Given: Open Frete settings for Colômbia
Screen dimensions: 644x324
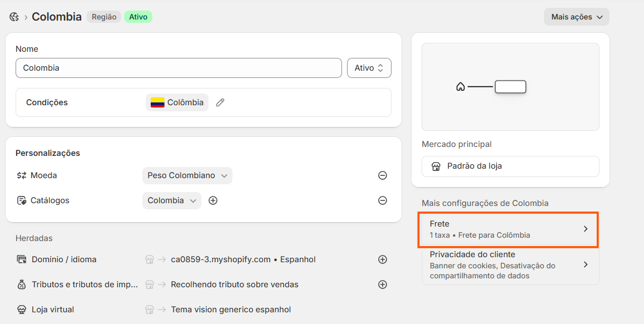Looking at the screenshot, I should [x=508, y=229].
